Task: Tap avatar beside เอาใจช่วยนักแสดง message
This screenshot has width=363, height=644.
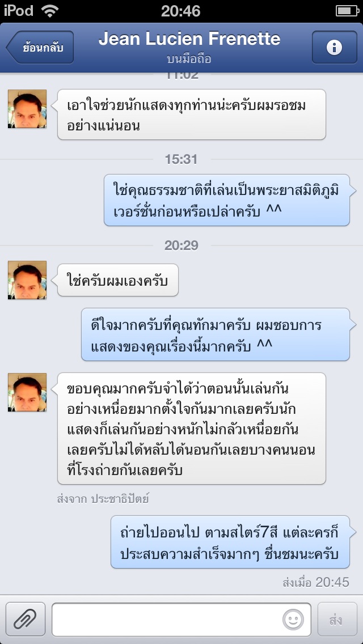Action: (x=27, y=109)
